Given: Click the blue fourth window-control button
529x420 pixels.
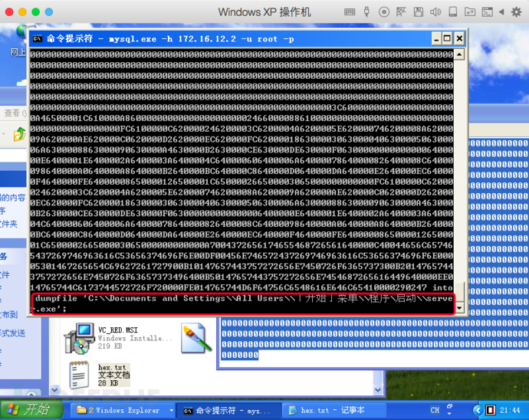Looking at the screenshot, I should (49, 12).
